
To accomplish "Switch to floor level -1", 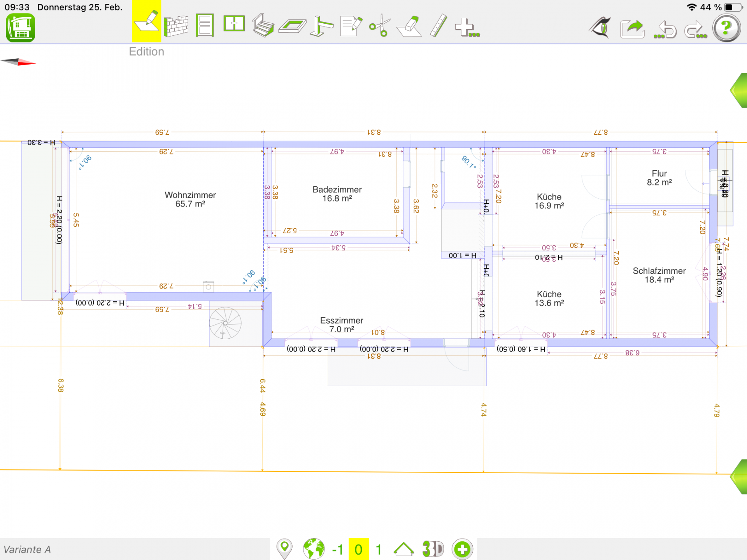I will 337,549.
